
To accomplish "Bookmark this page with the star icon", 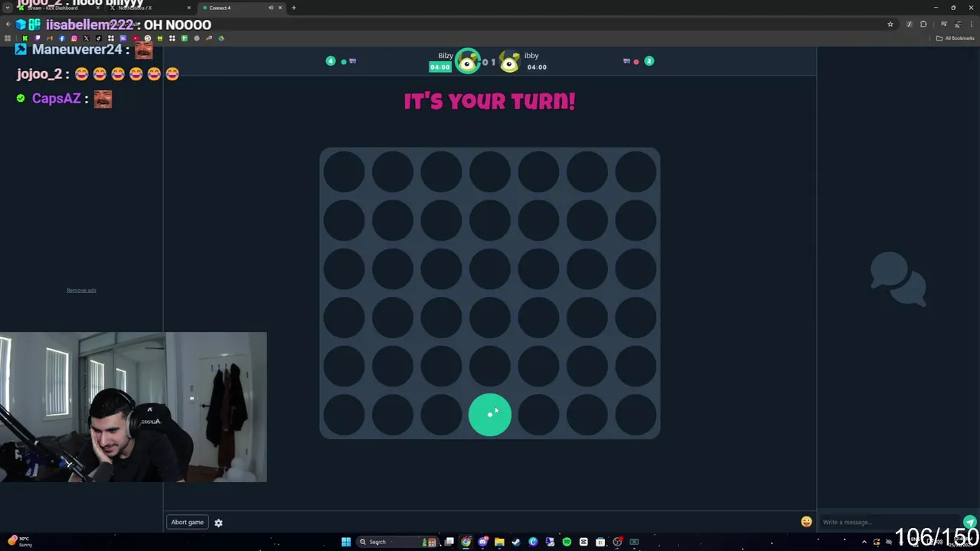I will [x=890, y=24].
